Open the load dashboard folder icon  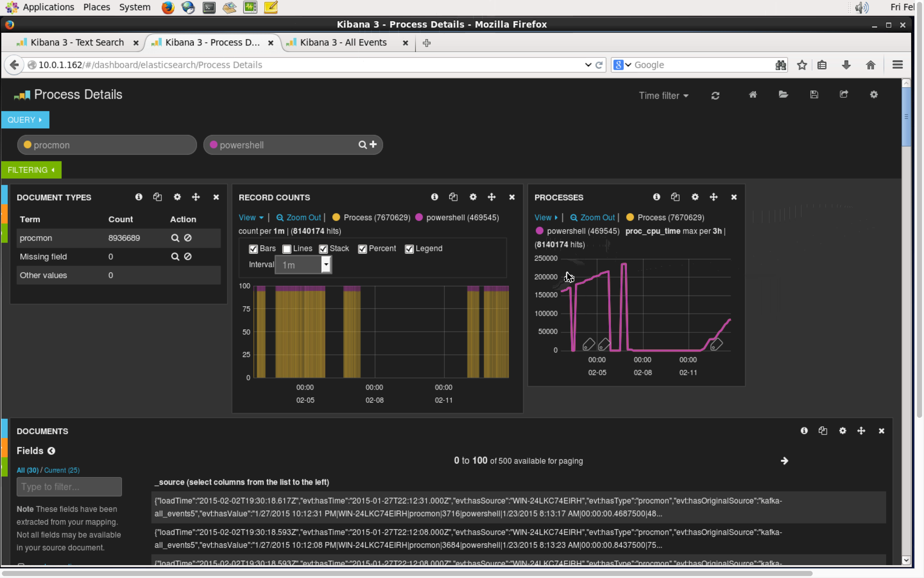click(x=783, y=95)
